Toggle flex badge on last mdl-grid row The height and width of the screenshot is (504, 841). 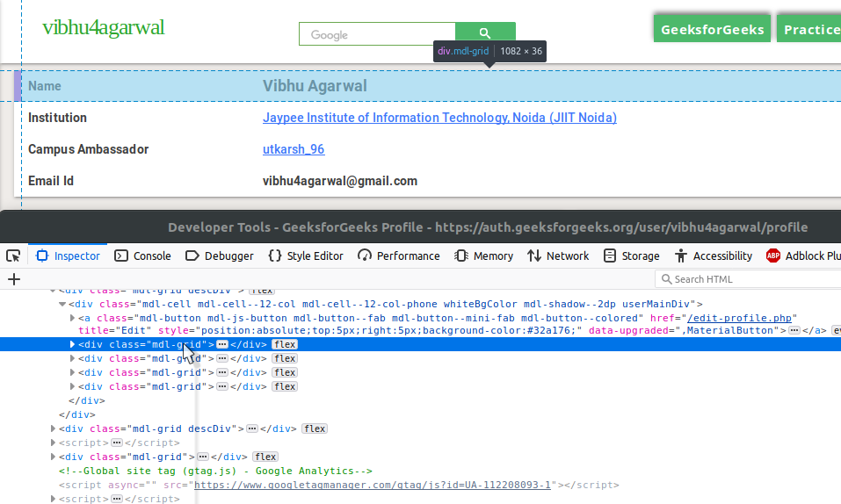point(265,457)
